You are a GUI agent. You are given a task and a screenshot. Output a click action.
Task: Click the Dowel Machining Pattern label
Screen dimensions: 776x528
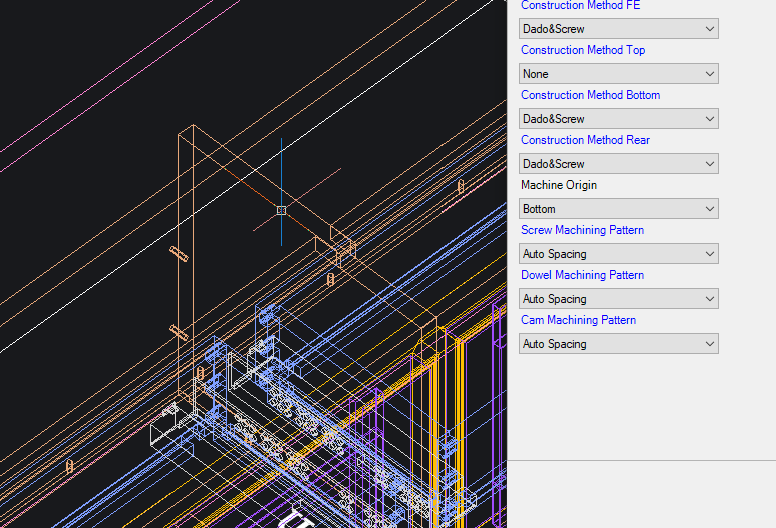(582, 275)
